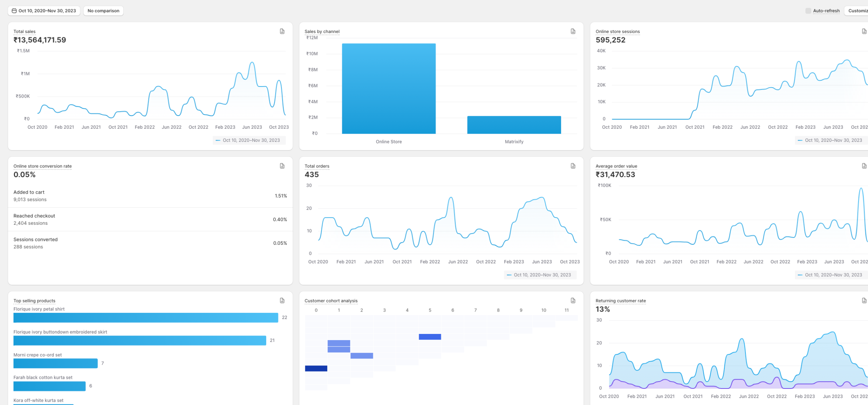
Task: Select the Online Store bar in Sales by channel
Action: coord(388,88)
